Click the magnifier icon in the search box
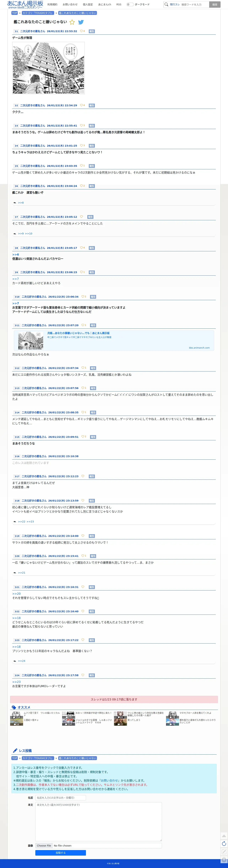The width and height of the screenshot is (228, 868). click(166, 4)
